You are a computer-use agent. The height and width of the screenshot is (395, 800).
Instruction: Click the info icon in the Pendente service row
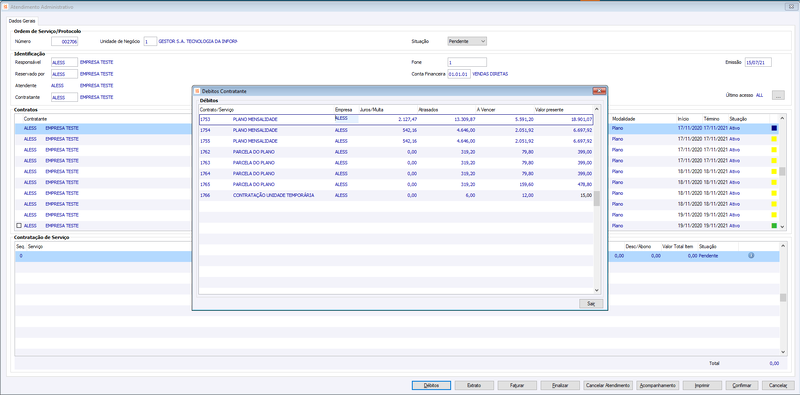pos(751,256)
